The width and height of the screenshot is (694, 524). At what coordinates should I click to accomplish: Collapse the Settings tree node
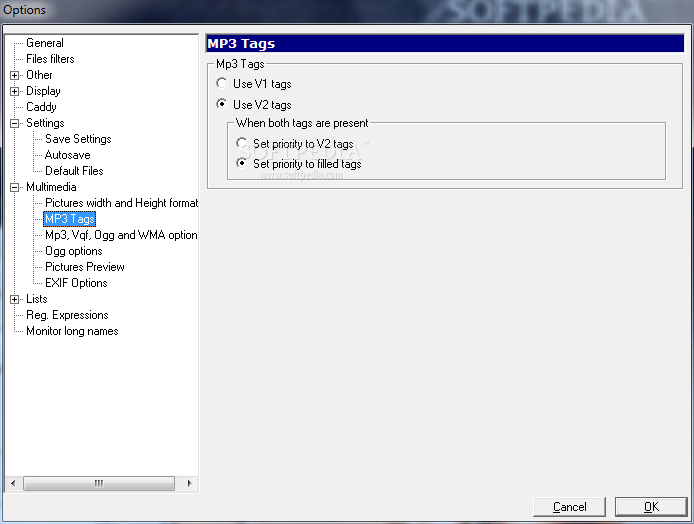14,123
